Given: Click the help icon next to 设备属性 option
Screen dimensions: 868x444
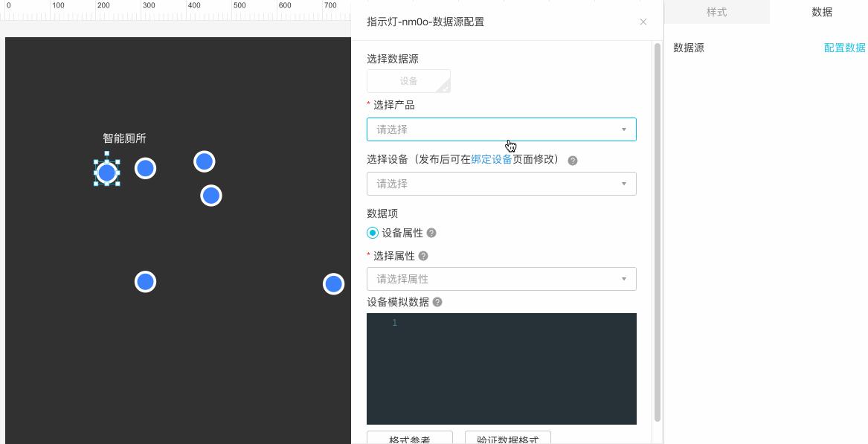Looking at the screenshot, I should click(x=432, y=233).
